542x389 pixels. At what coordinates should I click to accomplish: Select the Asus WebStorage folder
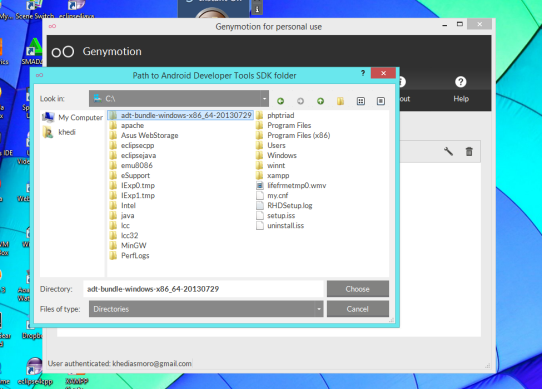coord(144,135)
